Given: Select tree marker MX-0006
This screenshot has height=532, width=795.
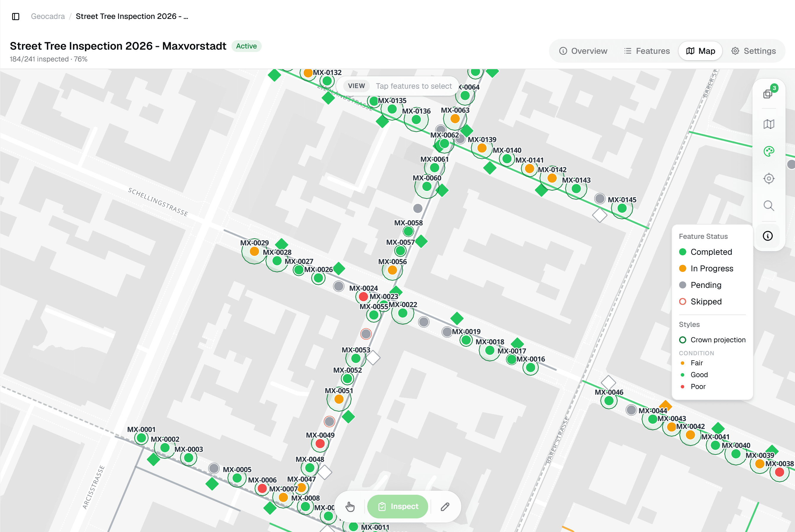Looking at the screenshot, I should tap(262, 489).
